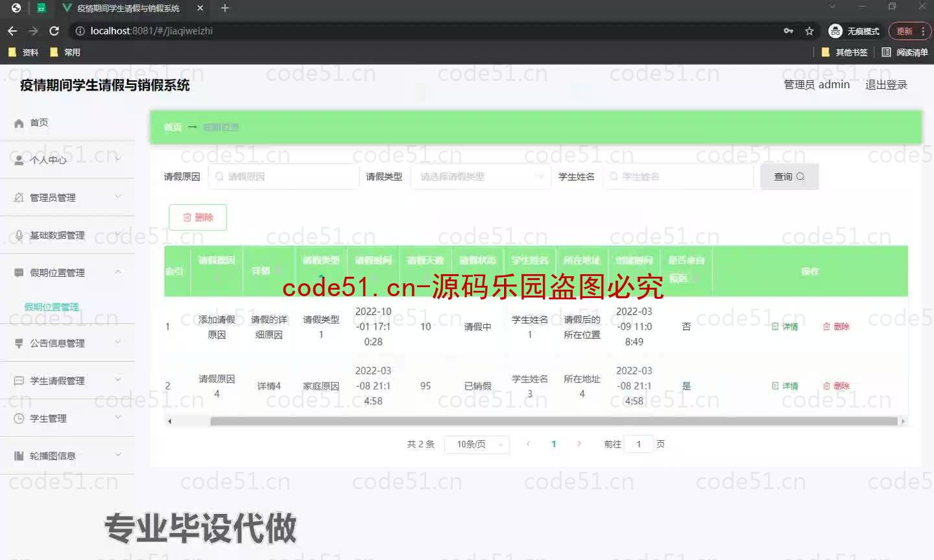Bookmark this page with the star icon

pyautogui.click(x=809, y=30)
